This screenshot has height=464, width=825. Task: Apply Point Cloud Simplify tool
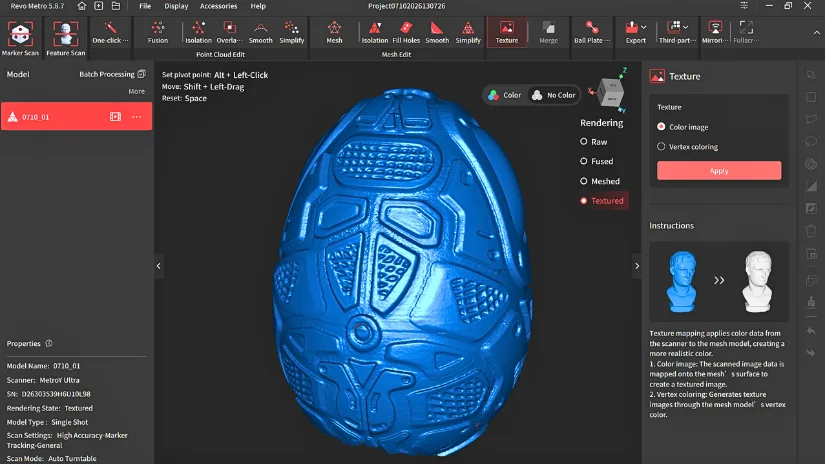pos(291,33)
